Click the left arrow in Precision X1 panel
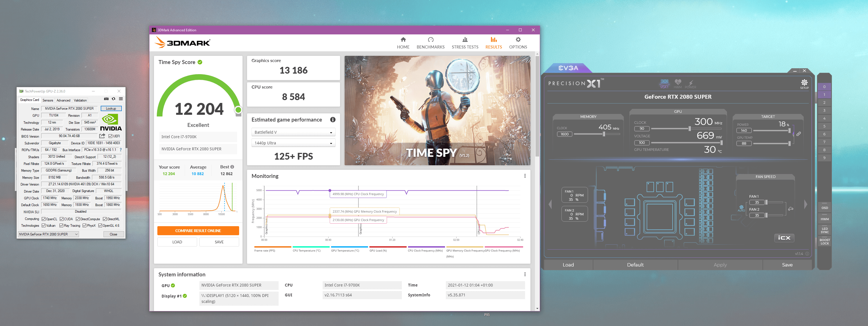Viewport: 868px width, 326px height. tap(550, 204)
